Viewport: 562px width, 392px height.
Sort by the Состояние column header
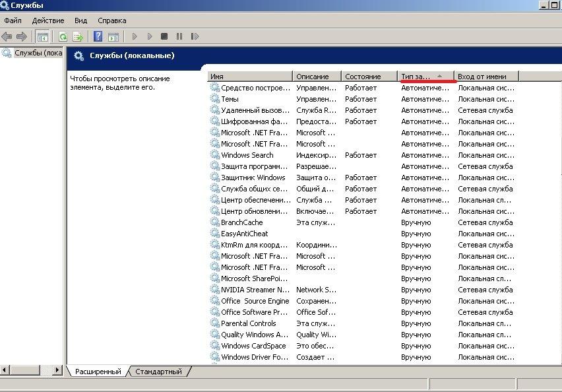click(369, 77)
